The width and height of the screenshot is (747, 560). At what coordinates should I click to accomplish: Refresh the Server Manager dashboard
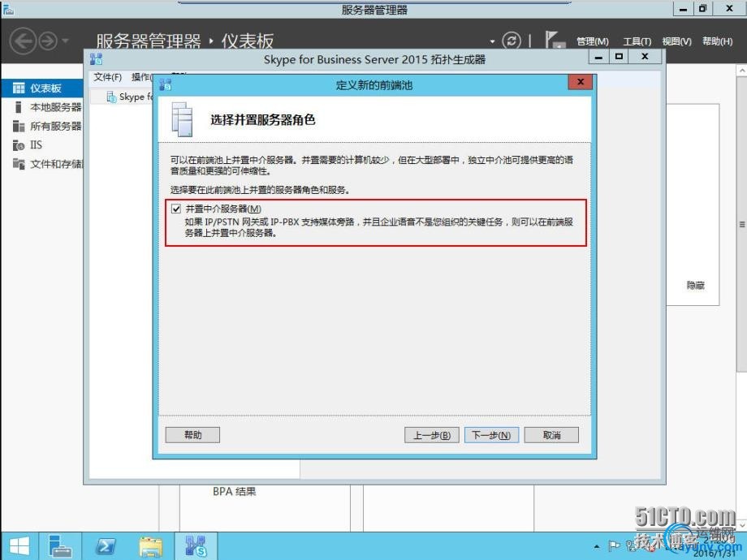(x=512, y=41)
